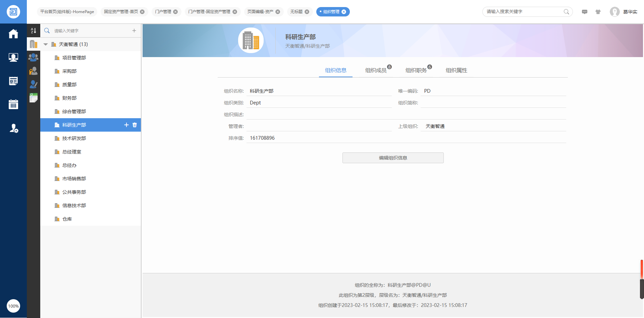Screen dimensions: 644x318
Task: Delete 科研生产部 using the trash icon
Action: [135, 125]
